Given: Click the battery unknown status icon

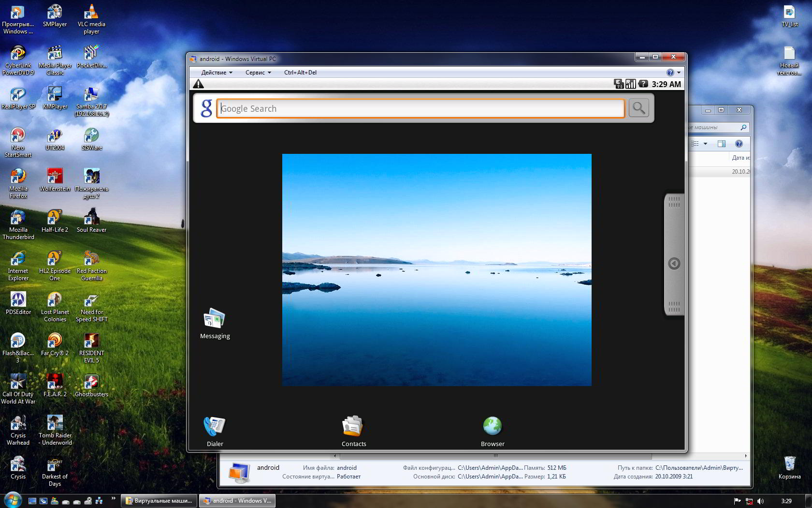Looking at the screenshot, I should 643,84.
